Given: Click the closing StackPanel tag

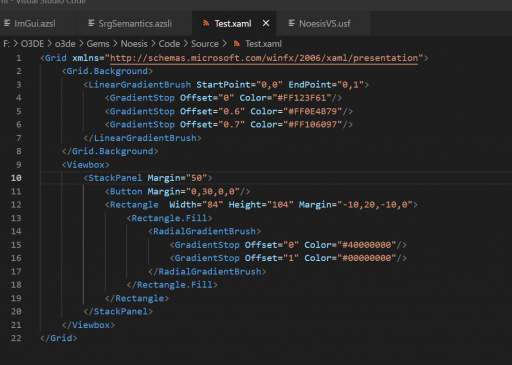Looking at the screenshot, I should point(118,311).
